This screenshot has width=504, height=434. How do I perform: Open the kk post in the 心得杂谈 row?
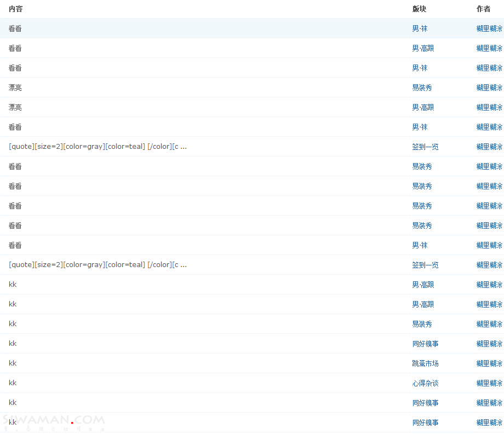pyautogui.click(x=13, y=383)
